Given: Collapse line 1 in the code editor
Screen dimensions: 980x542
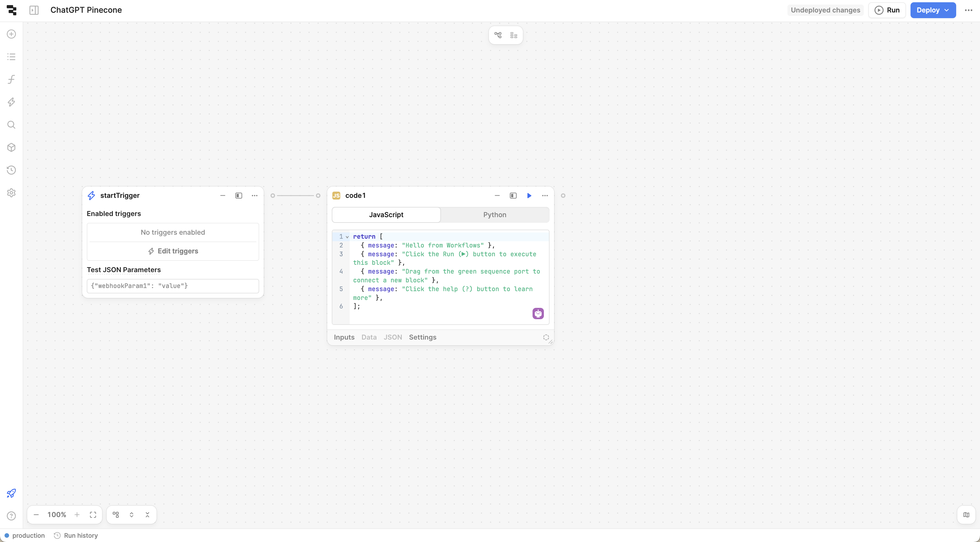Looking at the screenshot, I should 347,237.
